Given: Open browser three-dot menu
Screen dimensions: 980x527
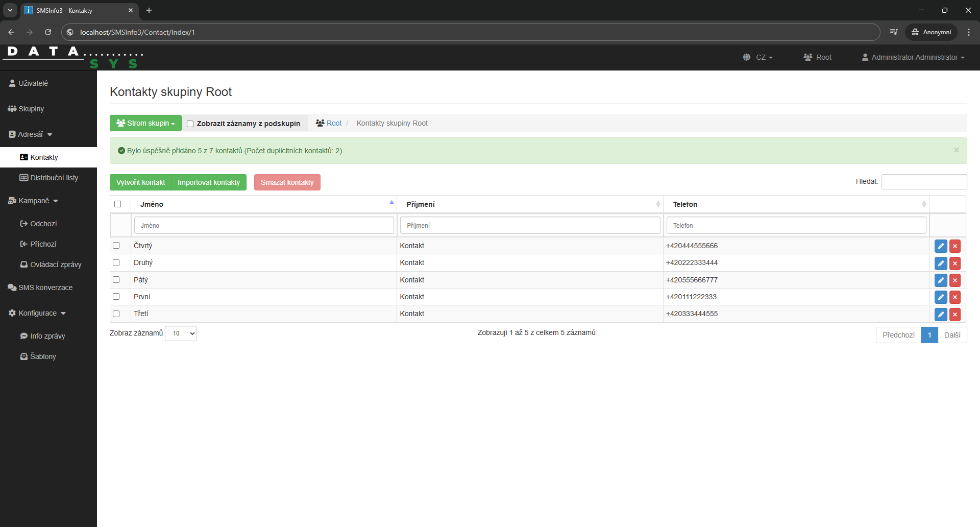Looking at the screenshot, I should coord(969,32).
